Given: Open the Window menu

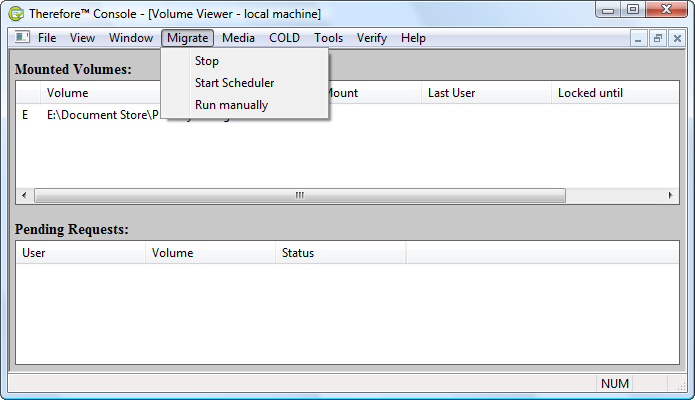Looking at the screenshot, I should (x=131, y=38).
